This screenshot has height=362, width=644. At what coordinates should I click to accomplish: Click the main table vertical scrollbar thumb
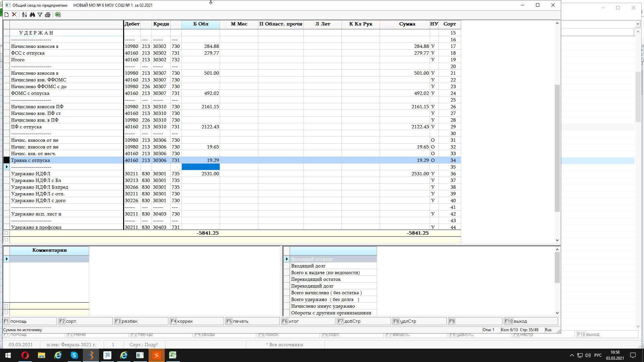557,148
